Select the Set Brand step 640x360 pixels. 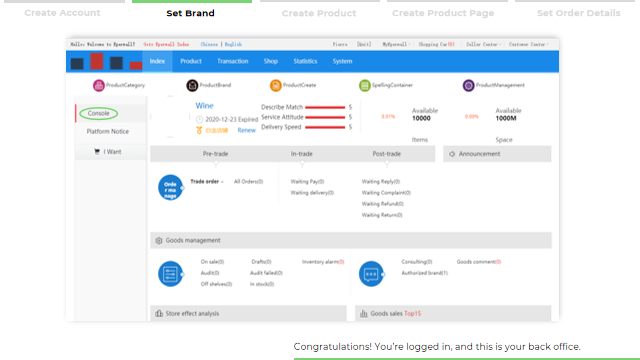click(x=190, y=13)
